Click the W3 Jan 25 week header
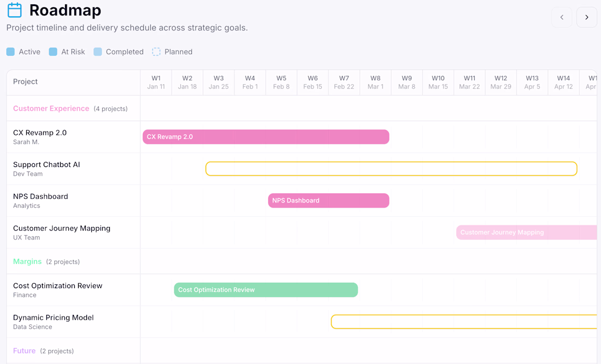 (x=219, y=82)
